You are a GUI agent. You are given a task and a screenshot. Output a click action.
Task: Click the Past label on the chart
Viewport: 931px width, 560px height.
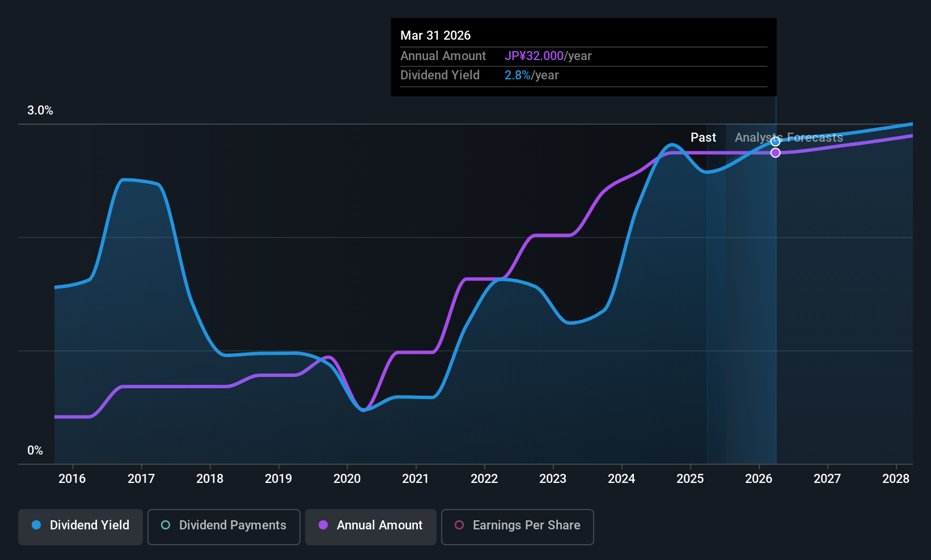[703, 138]
